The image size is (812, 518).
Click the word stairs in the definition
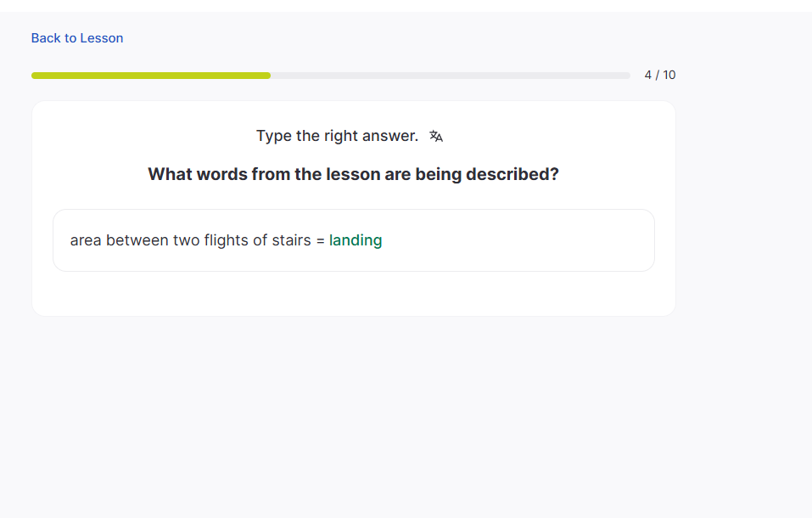(292, 240)
